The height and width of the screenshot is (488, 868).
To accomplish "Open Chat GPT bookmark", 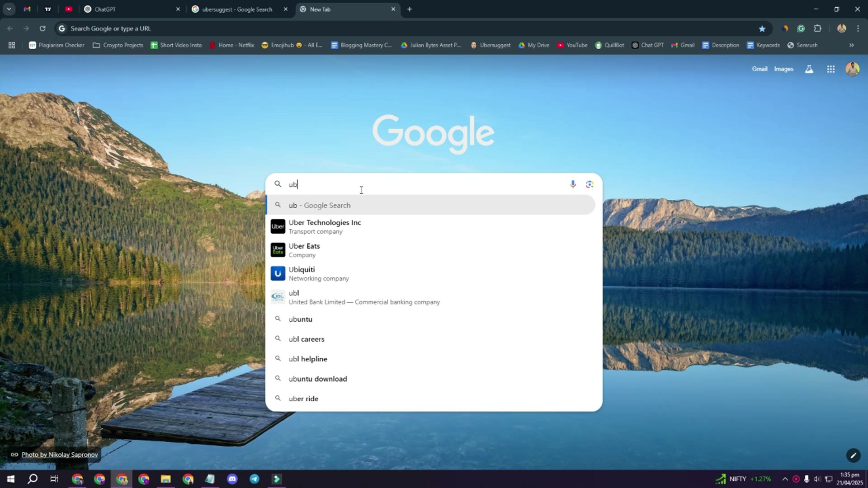I will [648, 45].
